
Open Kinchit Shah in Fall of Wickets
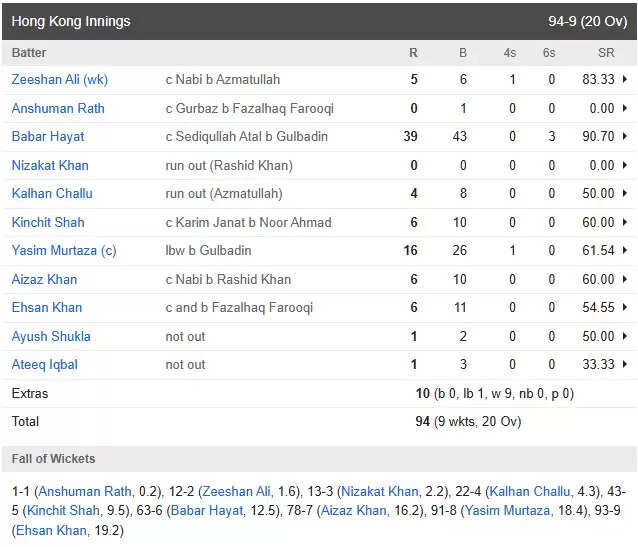pyautogui.click(x=63, y=510)
